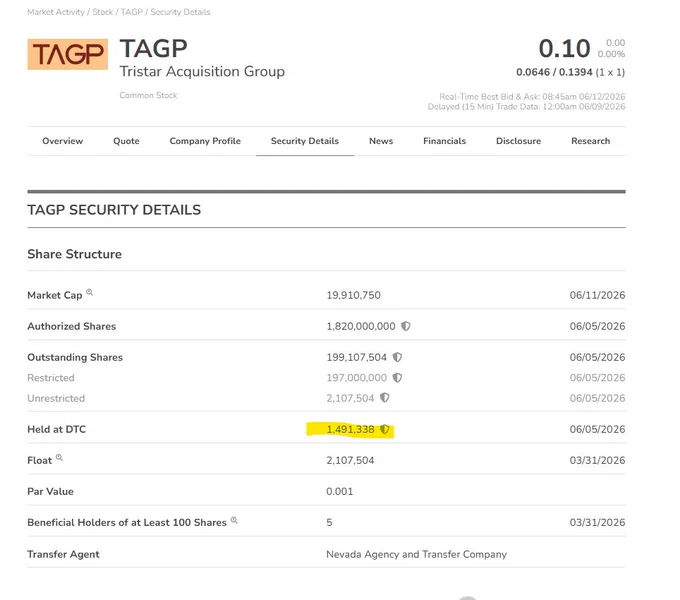Click the shield icon beside Restricted shares value
This screenshot has width=680, height=600.
(397, 378)
